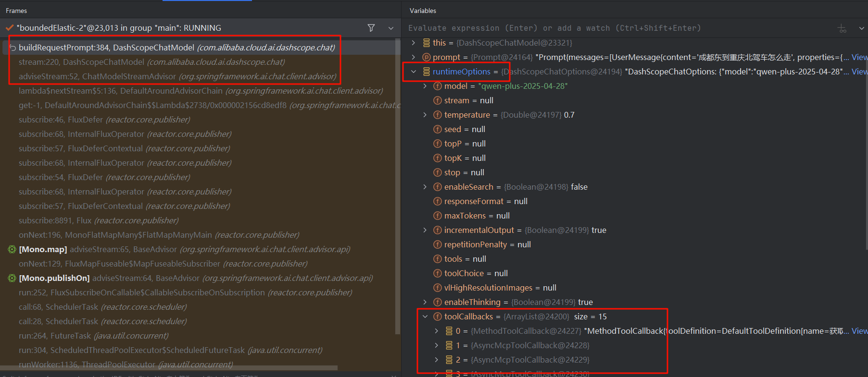Viewport: 868px width, 377px height.
Task: Click the field icon beside topK
Action: point(438,158)
